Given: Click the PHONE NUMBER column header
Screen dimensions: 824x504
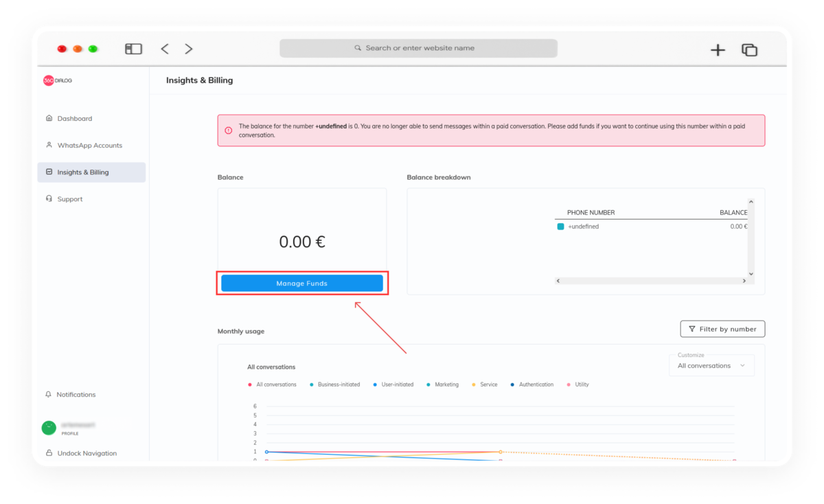Looking at the screenshot, I should coord(591,213).
